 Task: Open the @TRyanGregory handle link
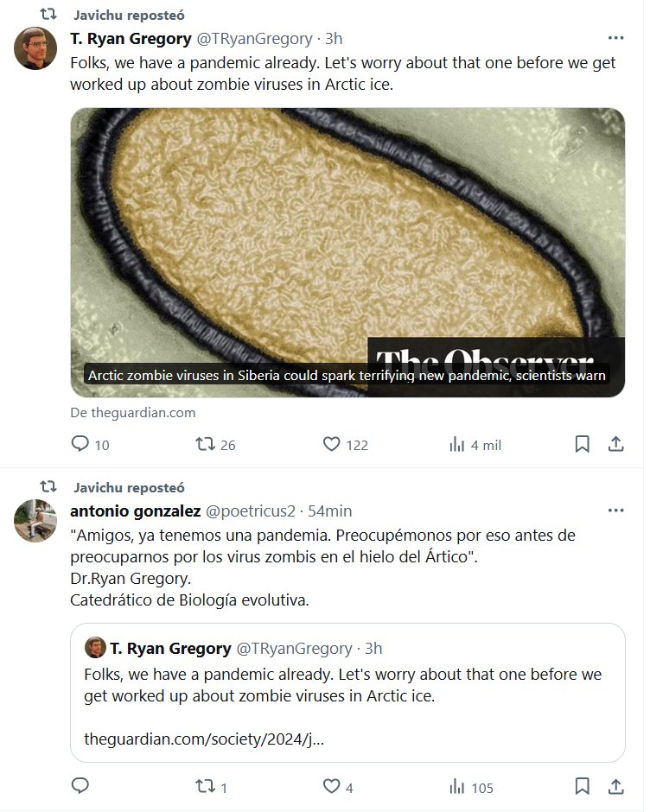[x=254, y=39]
